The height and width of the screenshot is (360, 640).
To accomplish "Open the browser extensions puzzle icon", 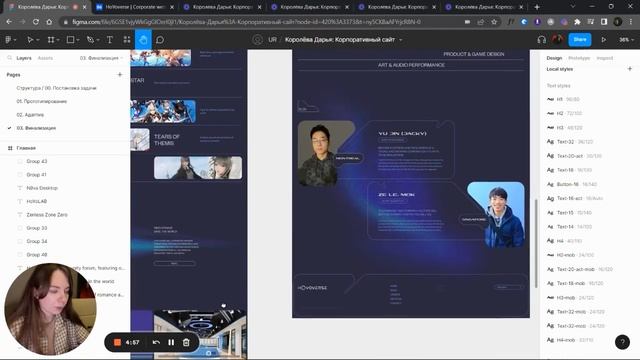I will pyautogui.click(x=577, y=22).
